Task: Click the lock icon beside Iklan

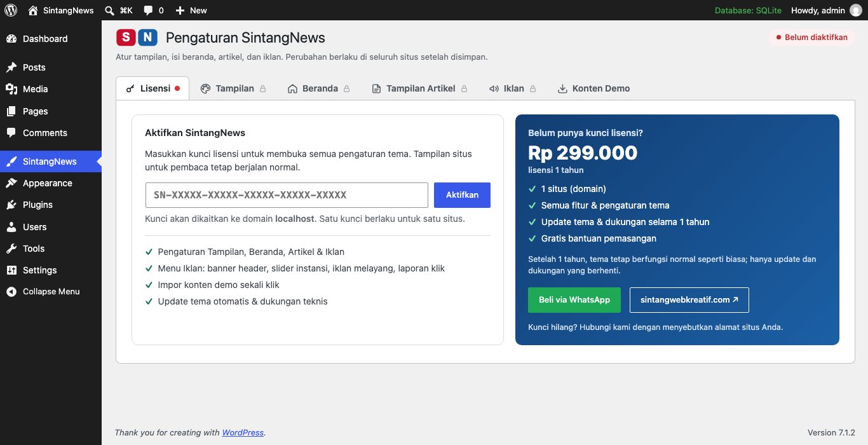Action: pyautogui.click(x=532, y=89)
